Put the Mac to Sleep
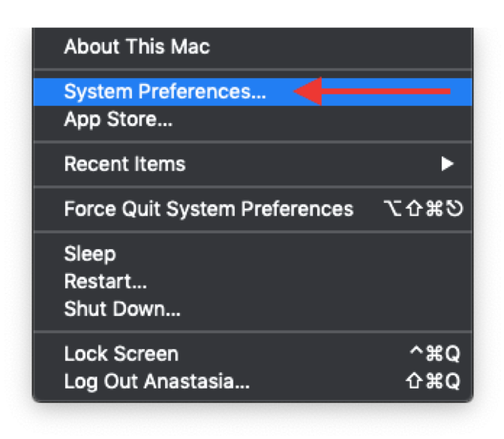The height and width of the screenshot is (439, 504). click(x=90, y=254)
